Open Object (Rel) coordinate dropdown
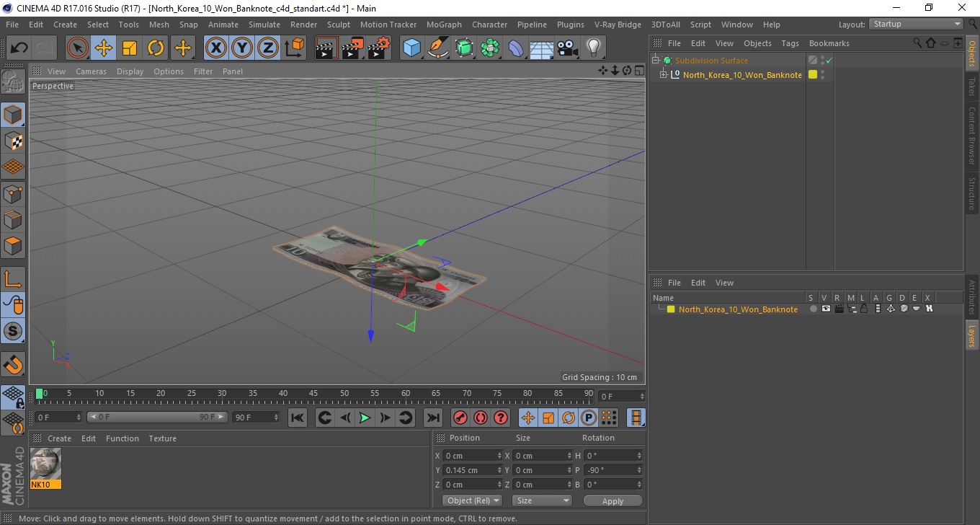980x525 pixels. pyautogui.click(x=472, y=500)
